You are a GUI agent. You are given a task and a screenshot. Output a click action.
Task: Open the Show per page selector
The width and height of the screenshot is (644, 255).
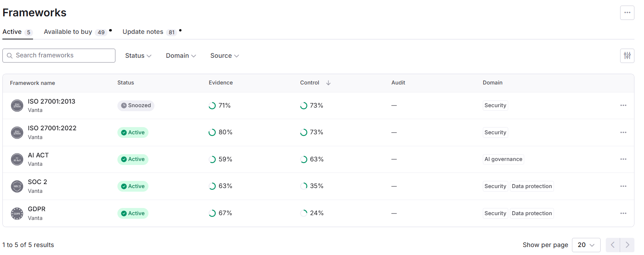click(x=586, y=245)
